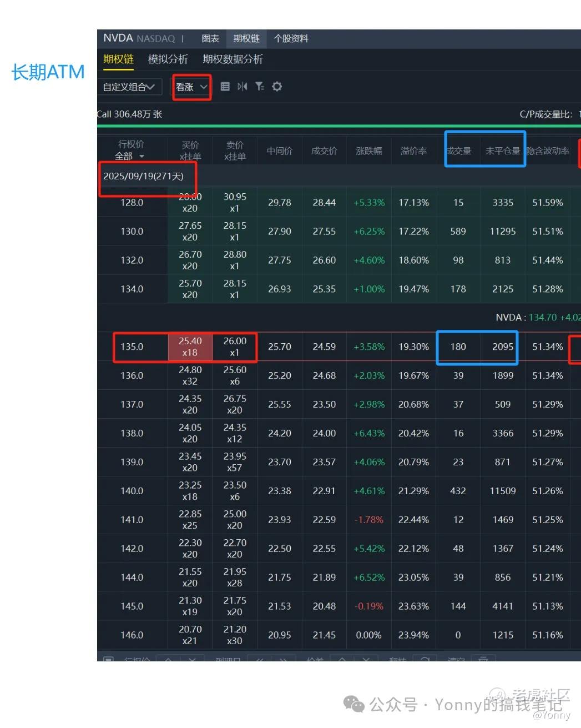Switch to the 图表 tab
Image resolution: width=581 pixels, height=728 pixels.
coord(210,38)
